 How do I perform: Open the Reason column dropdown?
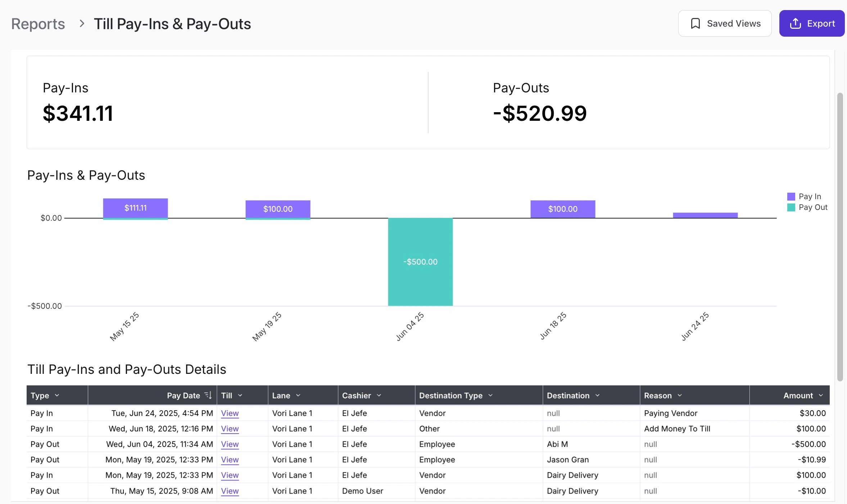click(x=680, y=395)
